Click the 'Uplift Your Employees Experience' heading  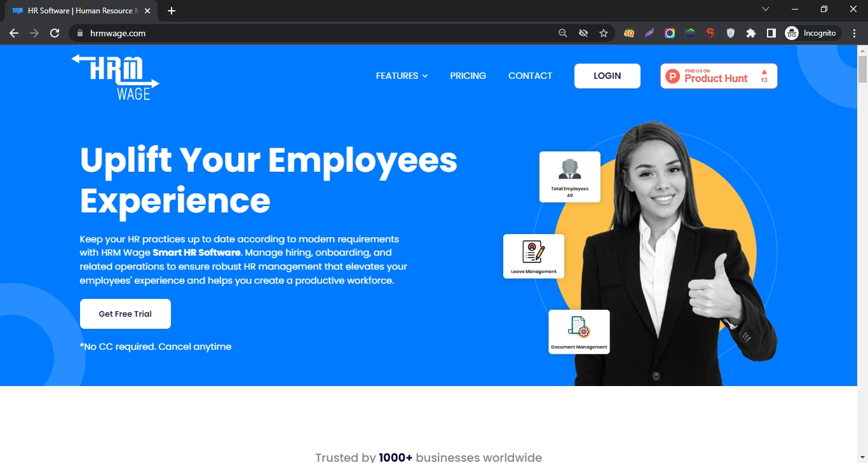tap(268, 179)
